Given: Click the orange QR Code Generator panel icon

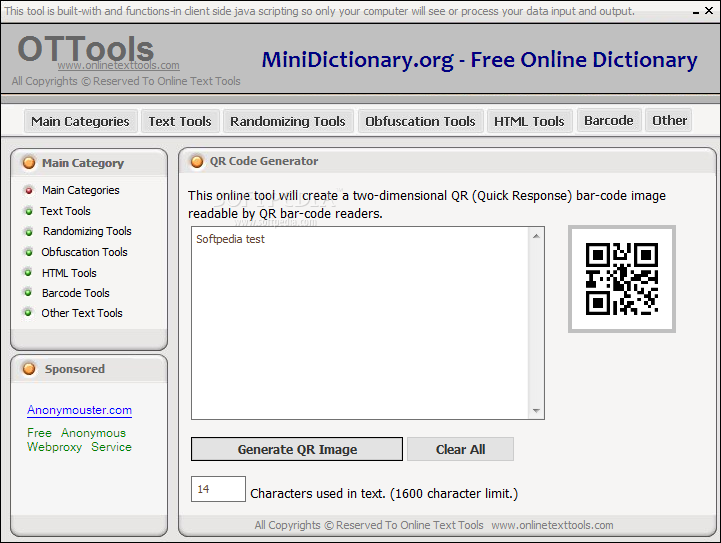Looking at the screenshot, I should pyautogui.click(x=197, y=161).
